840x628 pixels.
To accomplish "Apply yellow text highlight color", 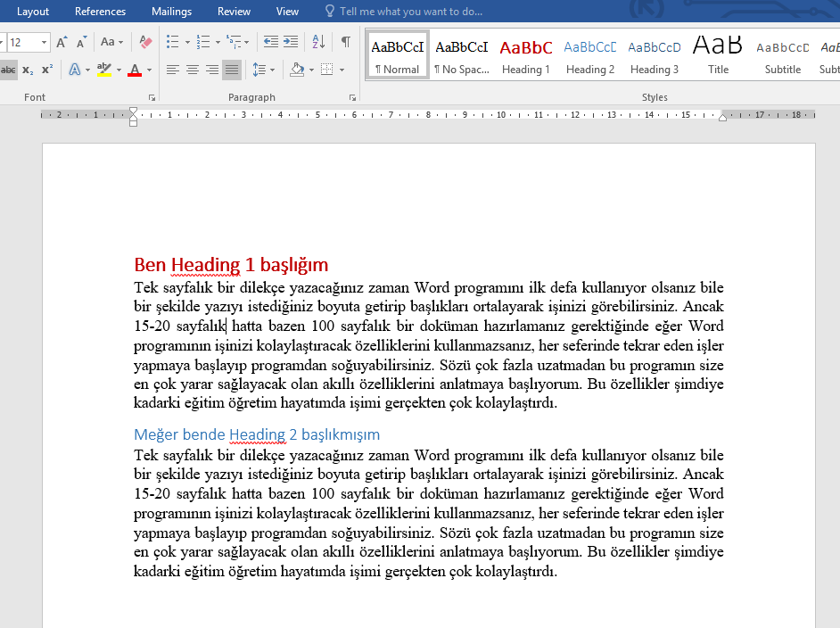I will click(104, 70).
